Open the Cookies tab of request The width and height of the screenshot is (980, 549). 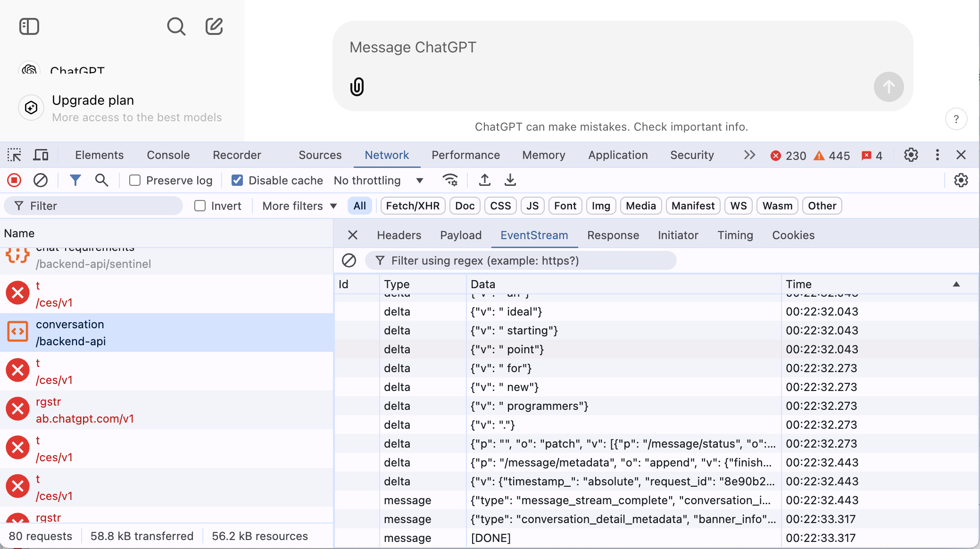[x=793, y=235]
